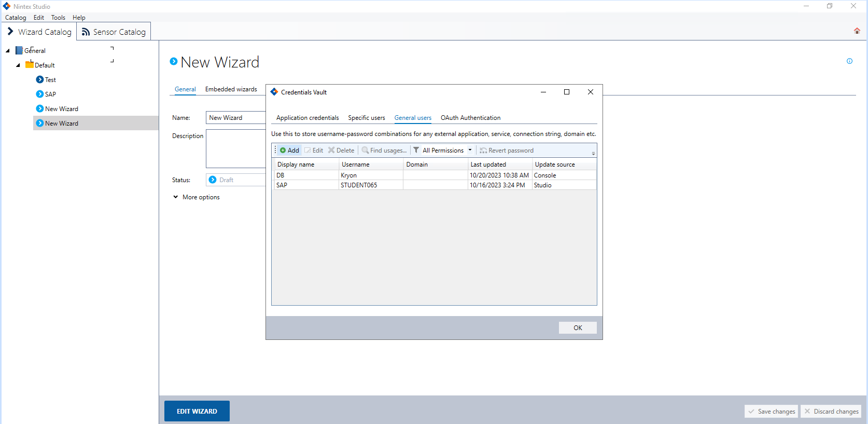Switch to Sensor Catalog tab
This screenshot has width=868, height=424.
pyautogui.click(x=114, y=32)
